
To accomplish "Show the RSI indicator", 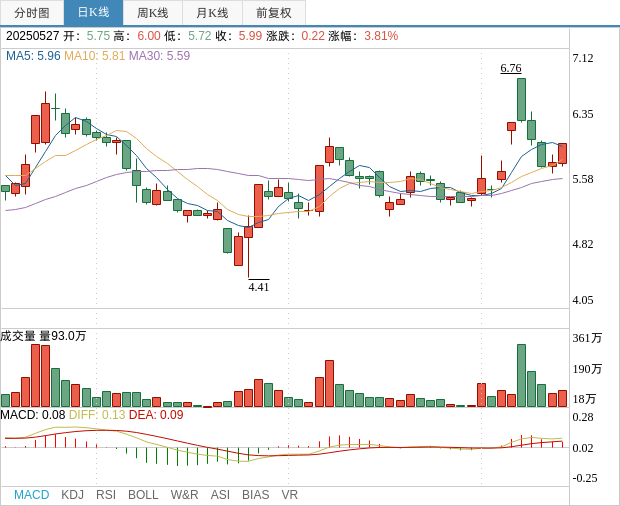I will click(106, 495).
